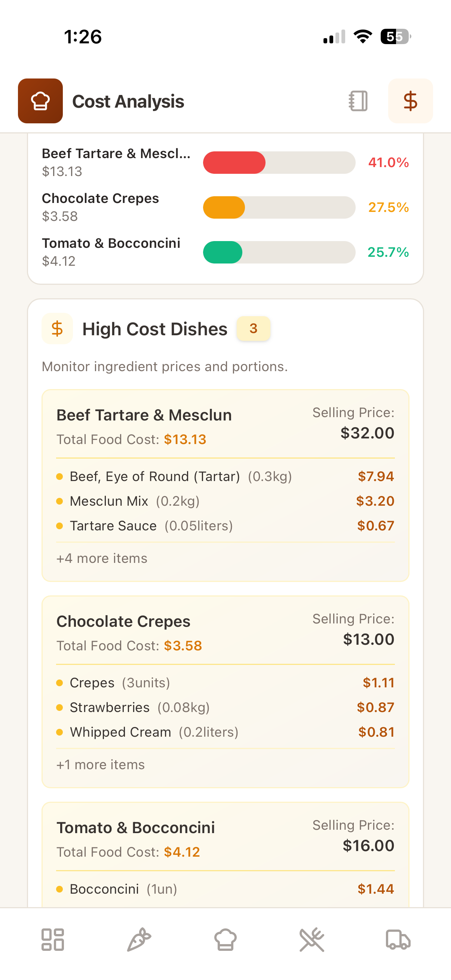This screenshot has height=980, width=451.
Task: Tap the High Cost Dishes count badge
Action: coord(253,328)
